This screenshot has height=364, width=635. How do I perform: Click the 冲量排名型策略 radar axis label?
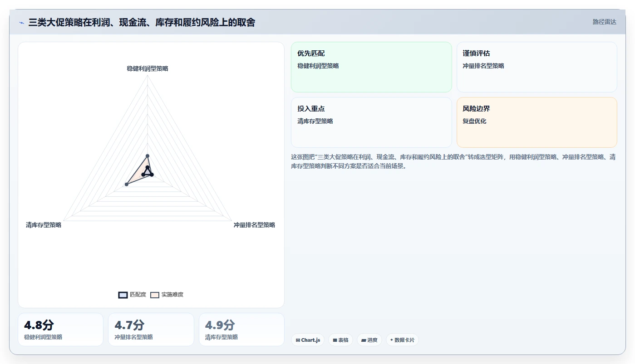click(x=254, y=225)
